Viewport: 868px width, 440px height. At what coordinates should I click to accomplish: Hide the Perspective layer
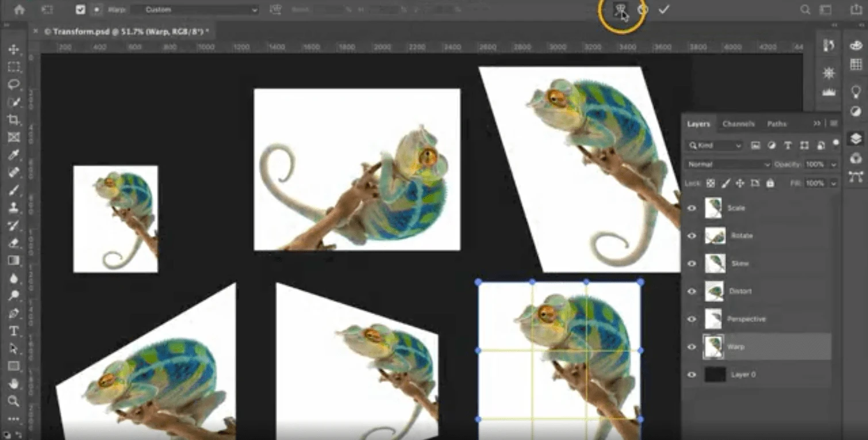(692, 319)
